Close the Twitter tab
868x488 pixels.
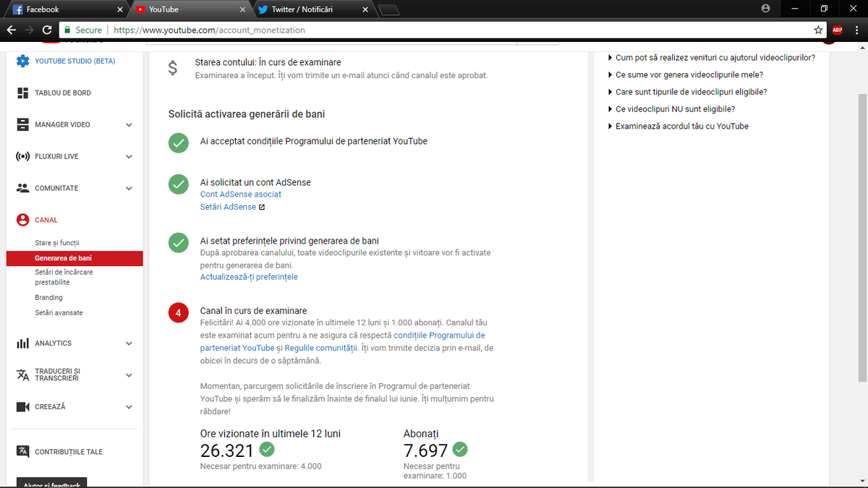[x=365, y=10]
